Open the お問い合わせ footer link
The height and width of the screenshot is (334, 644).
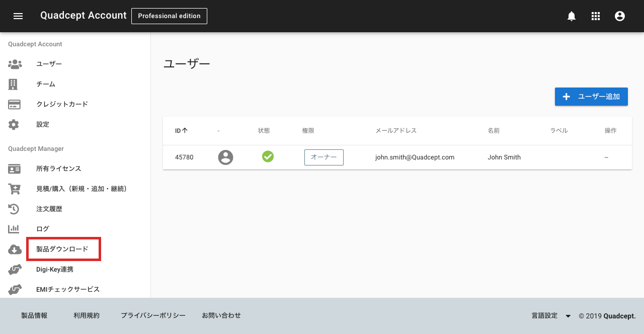(x=221, y=315)
